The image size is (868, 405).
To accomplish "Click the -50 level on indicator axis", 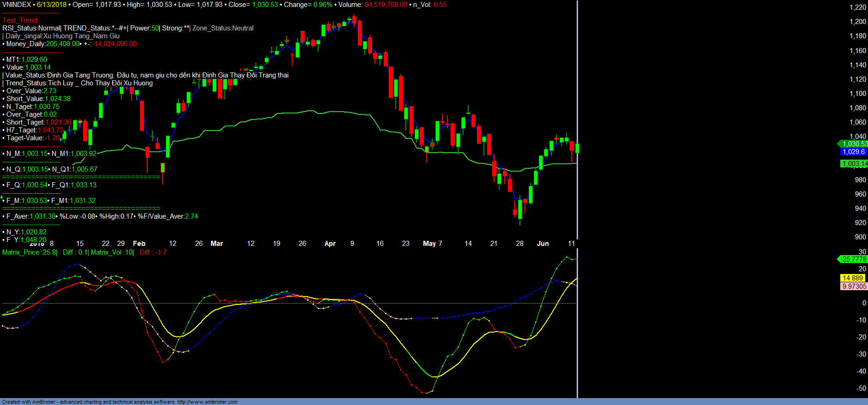I will 861,388.
